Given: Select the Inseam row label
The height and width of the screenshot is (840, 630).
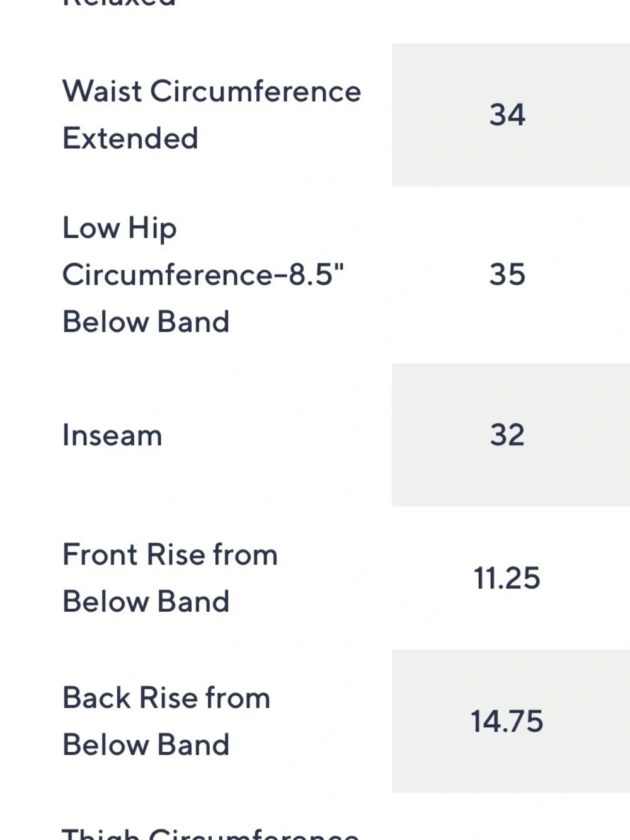Looking at the screenshot, I should pyautogui.click(x=112, y=435).
